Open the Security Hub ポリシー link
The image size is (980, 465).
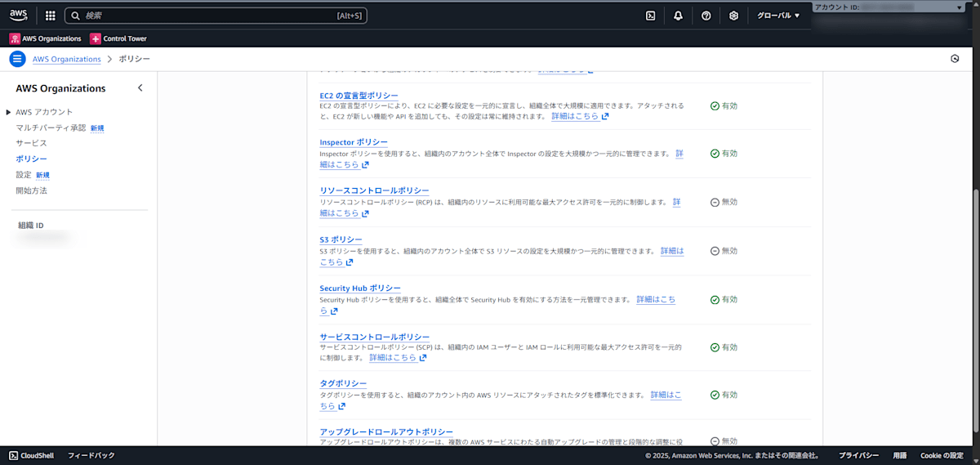pyautogui.click(x=360, y=288)
